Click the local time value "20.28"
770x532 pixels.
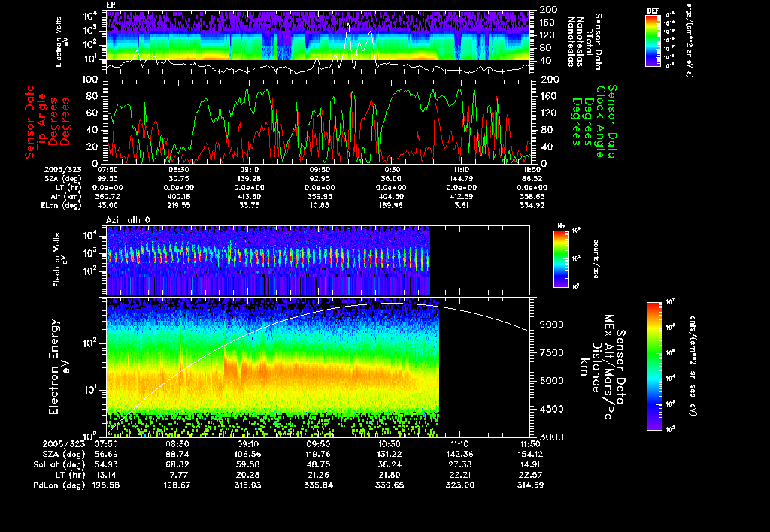pos(248,475)
